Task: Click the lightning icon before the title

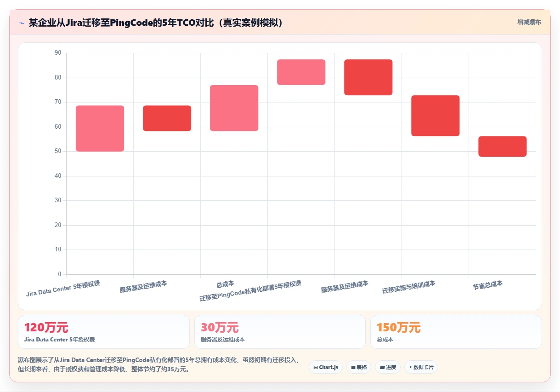Action: coord(22,23)
